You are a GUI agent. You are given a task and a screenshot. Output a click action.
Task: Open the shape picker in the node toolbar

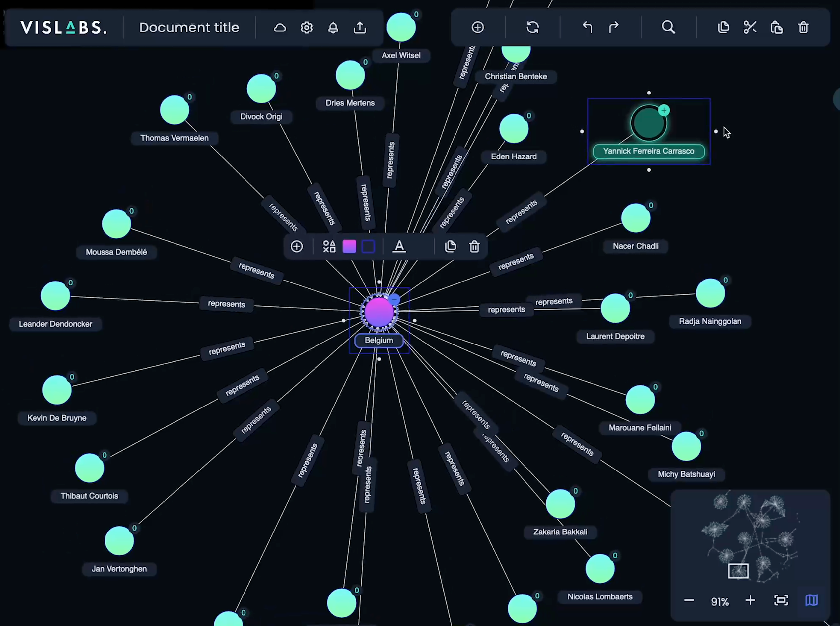pyautogui.click(x=329, y=246)
